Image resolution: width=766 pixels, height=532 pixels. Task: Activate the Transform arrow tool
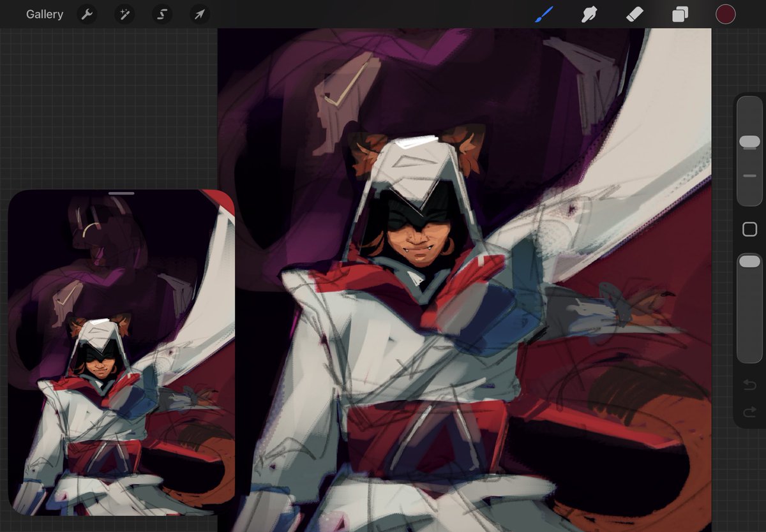199,14
